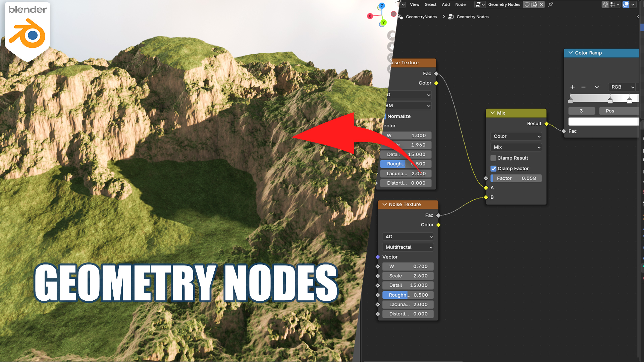Click the plus button to add a ramp stop
The image size is (644, 362).
pos(573,87)
